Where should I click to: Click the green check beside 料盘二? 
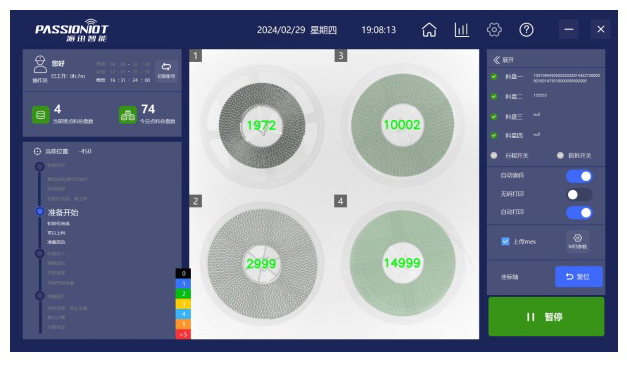pyautogui.click(x=494, y=96)
